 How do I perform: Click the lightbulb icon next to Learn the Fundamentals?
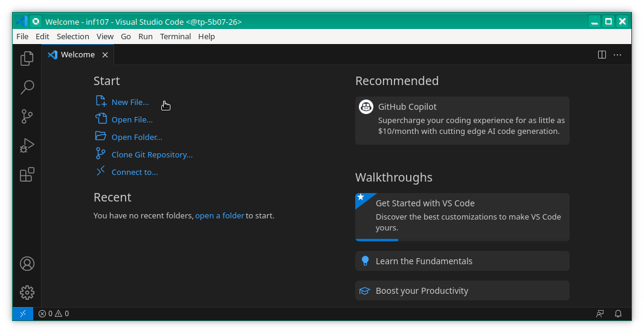pyautogui.click(x=365, y=261)
